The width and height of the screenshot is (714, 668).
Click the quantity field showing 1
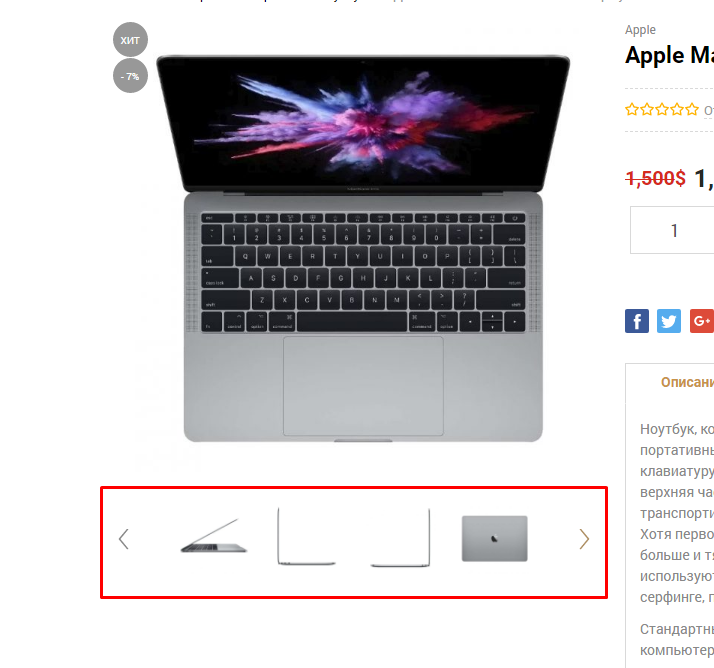coord(673,230)
